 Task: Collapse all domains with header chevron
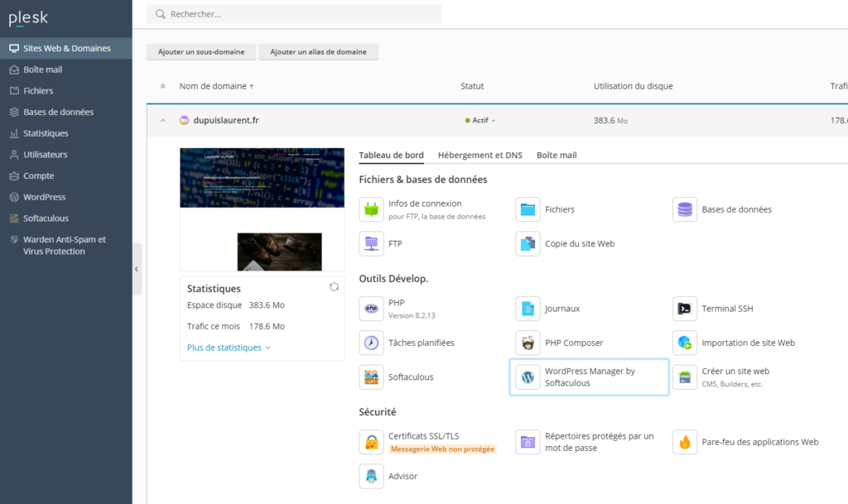(162, 86)
